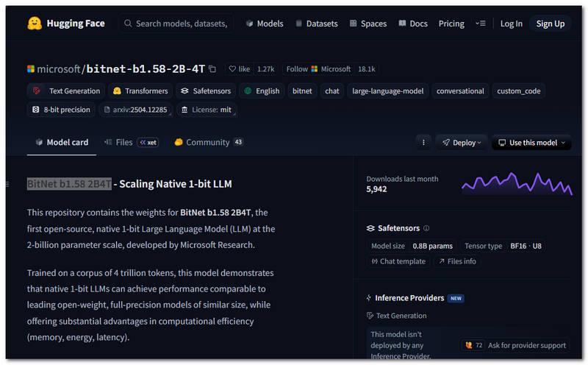Image resolution: width=588 pixels, height=365 pixels.
Task: Open the Chat template button
Action: [398, 262]
